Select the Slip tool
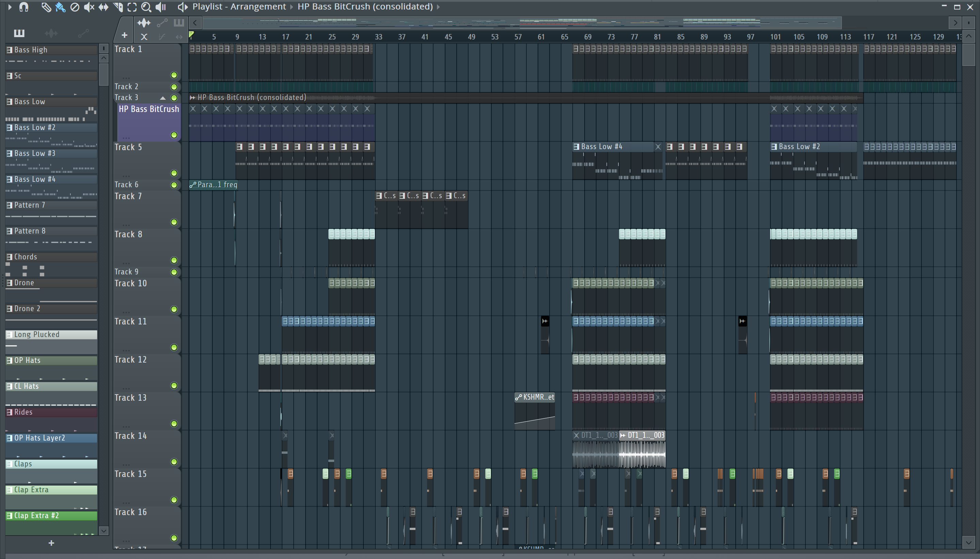This screenshot has height=559, width=980. coord(103,7)
